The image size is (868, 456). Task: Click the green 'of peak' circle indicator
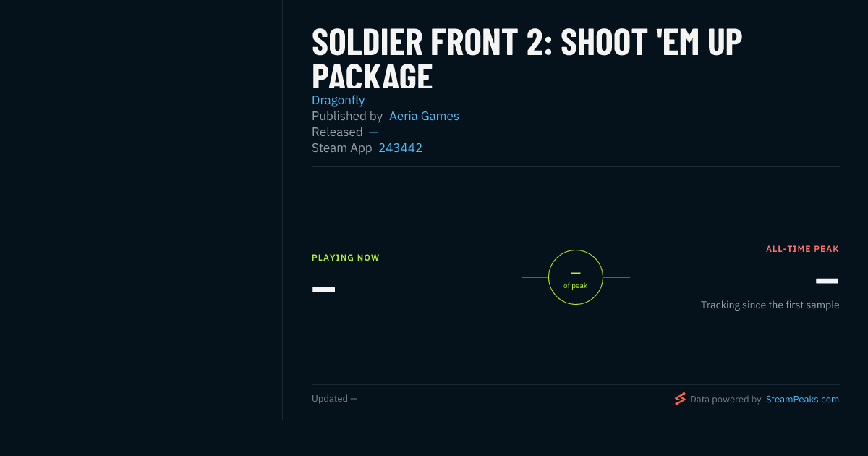pos(576,277)
